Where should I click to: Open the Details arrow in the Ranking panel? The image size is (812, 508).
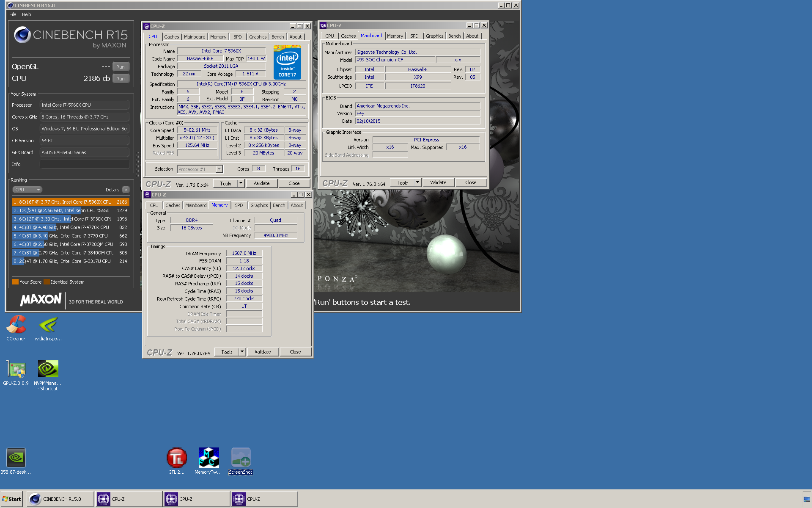126,190
